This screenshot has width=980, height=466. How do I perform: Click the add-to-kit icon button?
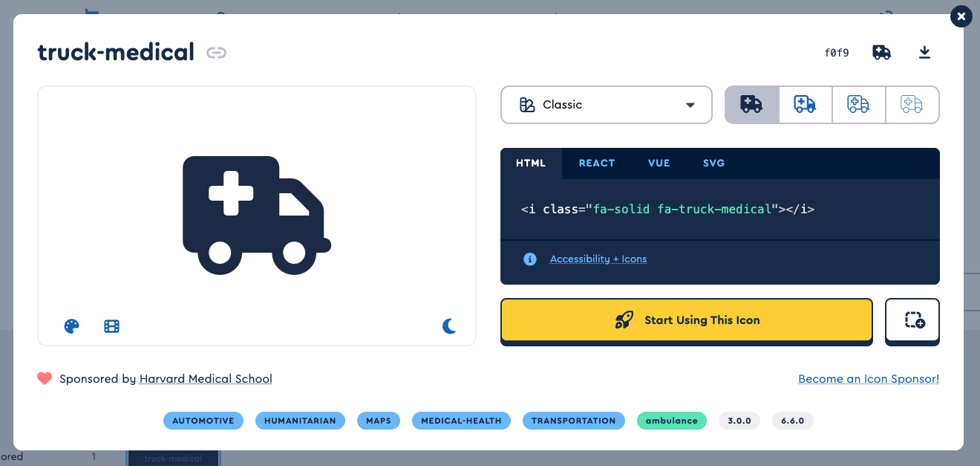coord(912,320)
